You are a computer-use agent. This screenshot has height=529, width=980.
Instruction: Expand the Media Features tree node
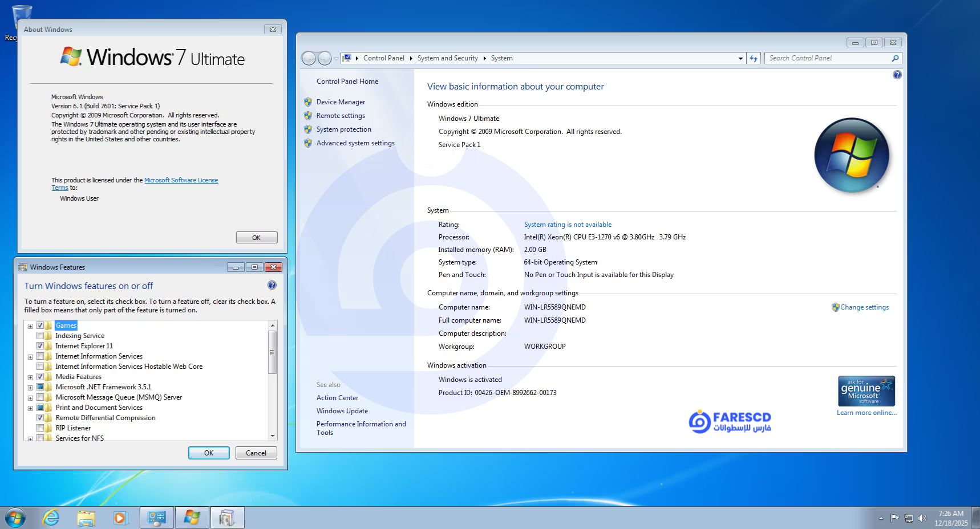30,377
